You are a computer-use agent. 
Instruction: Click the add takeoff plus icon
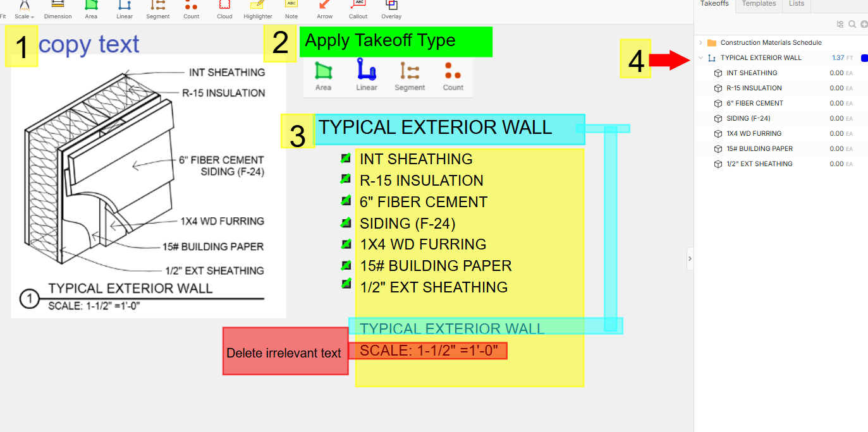(x=864, y=25)
